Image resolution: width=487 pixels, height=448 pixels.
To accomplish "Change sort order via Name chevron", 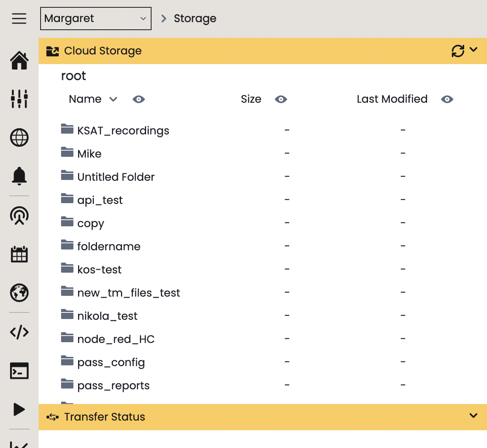I will coord(113,99).
